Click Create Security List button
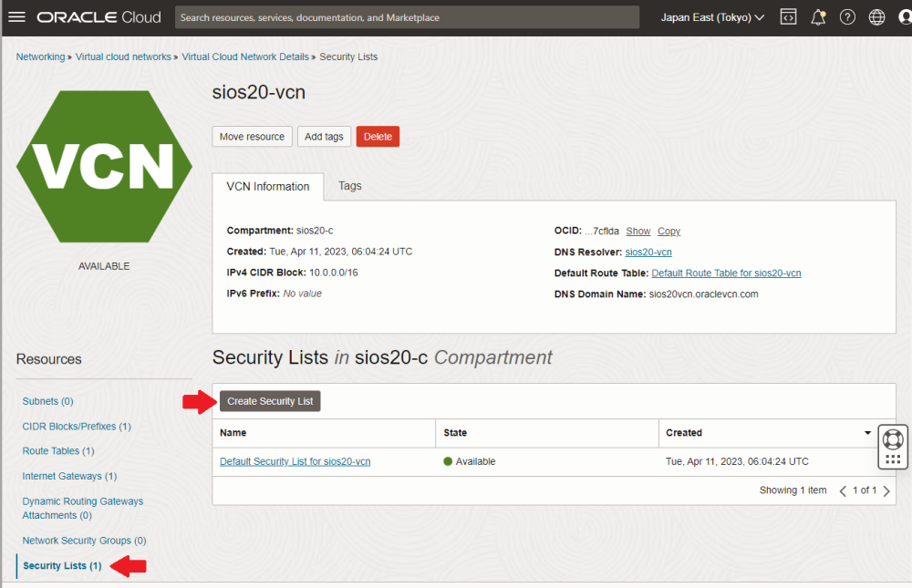 pos(270,401)
